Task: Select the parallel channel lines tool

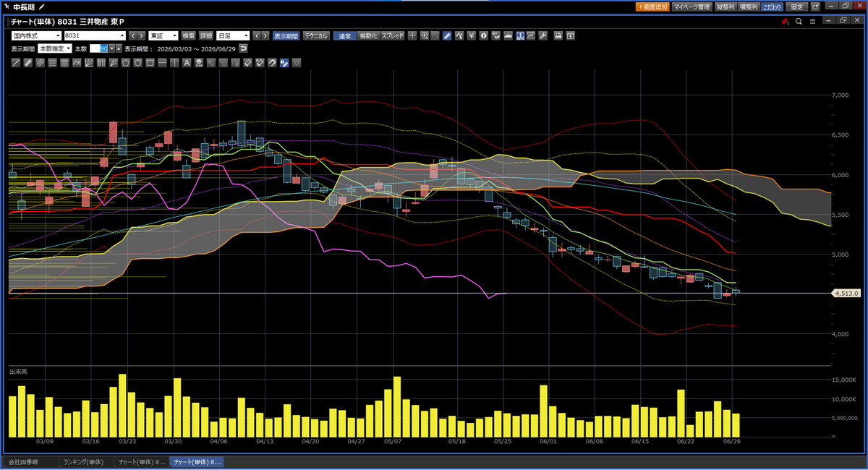Action: pos(40,63)
